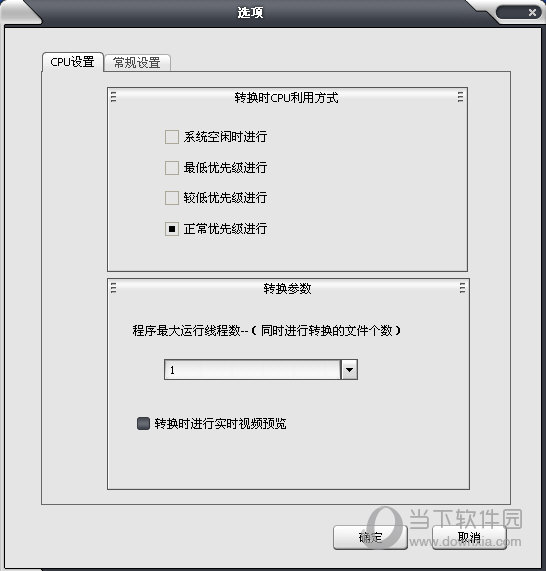Click the 转换参数 panel header
This screenshot has width=546, height=571.
tap(288, 288)
